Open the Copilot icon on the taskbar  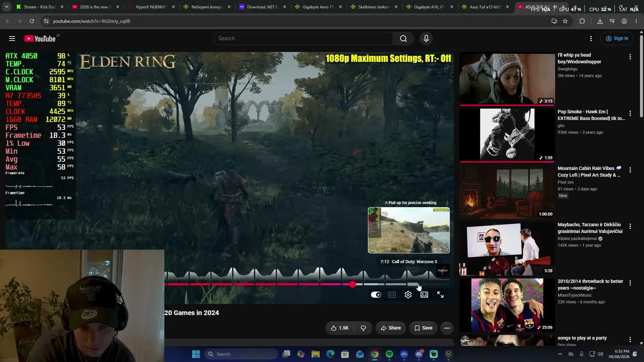click(301, 354)
